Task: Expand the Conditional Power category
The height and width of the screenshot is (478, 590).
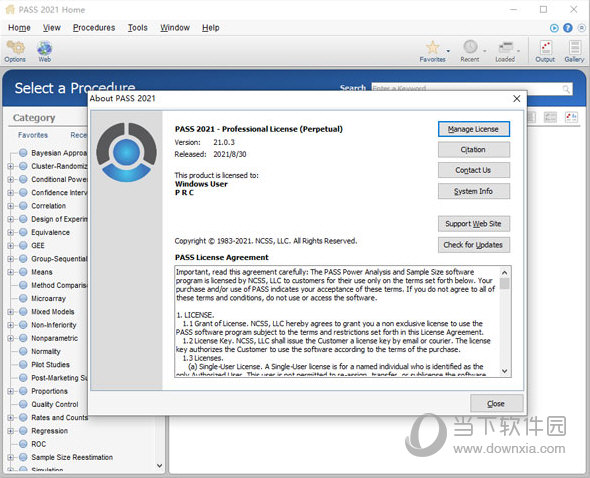Action: pos(11,180)
